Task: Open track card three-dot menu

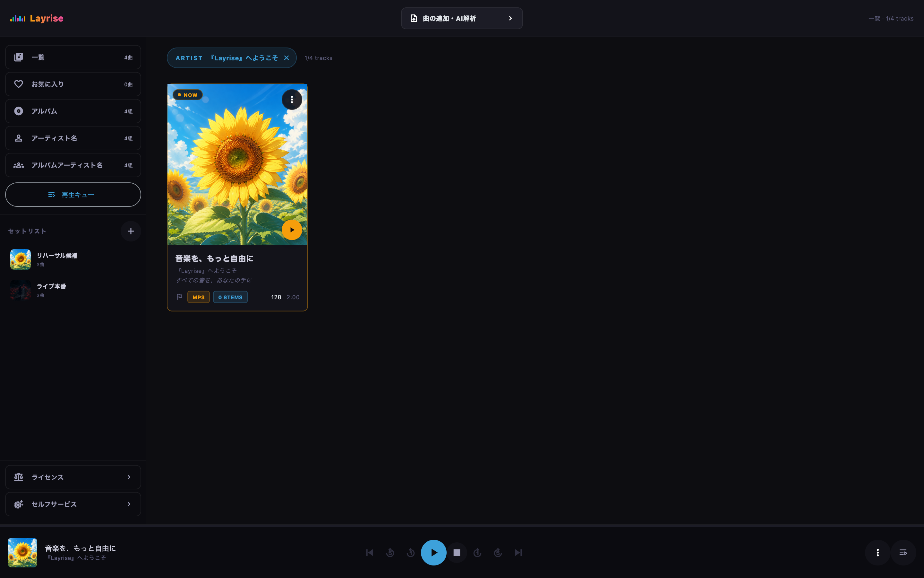Action: (292, 100)
